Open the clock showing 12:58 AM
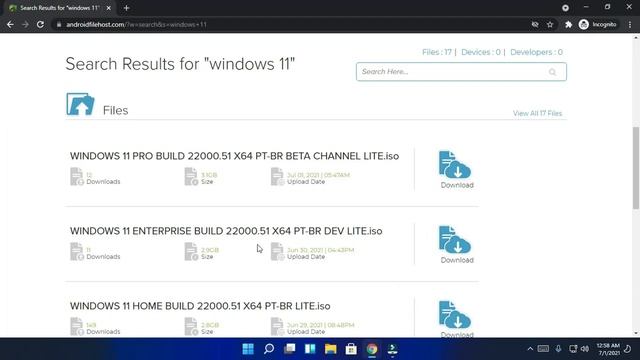Viewport: 640px width, 360px height. click(608, 349)
